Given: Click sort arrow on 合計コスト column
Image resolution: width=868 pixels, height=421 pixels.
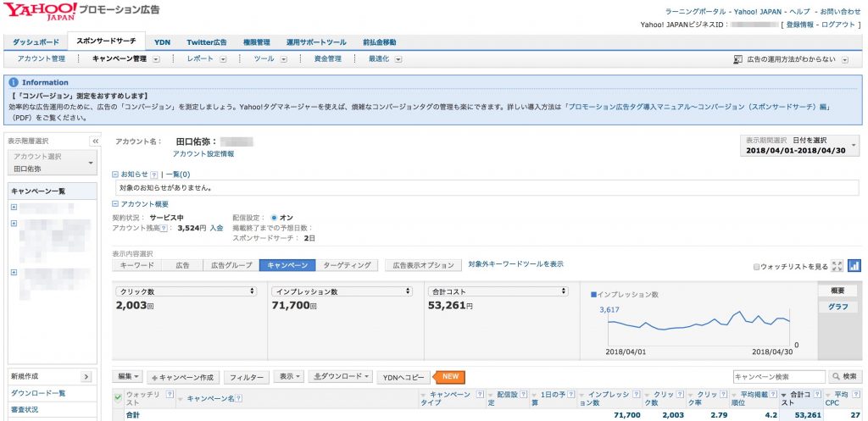Looking at the screenshot, I should [784, 395].
